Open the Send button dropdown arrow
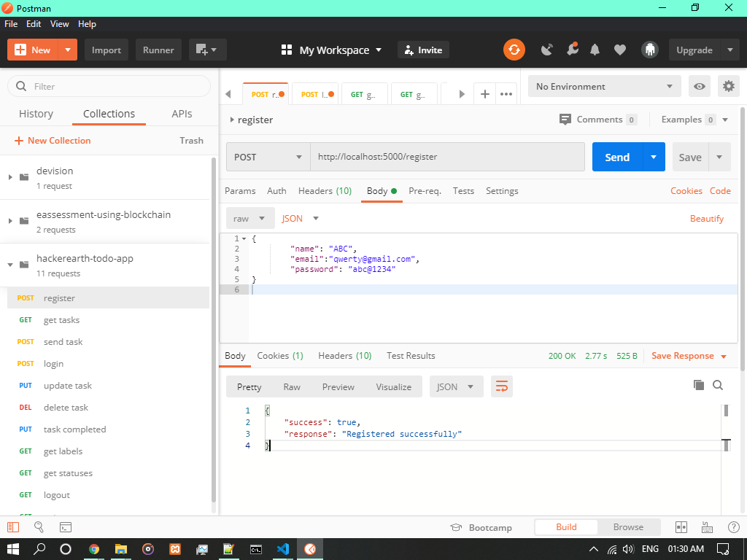The width and height of the screenshot is (747, 560). tap(654, 157)
